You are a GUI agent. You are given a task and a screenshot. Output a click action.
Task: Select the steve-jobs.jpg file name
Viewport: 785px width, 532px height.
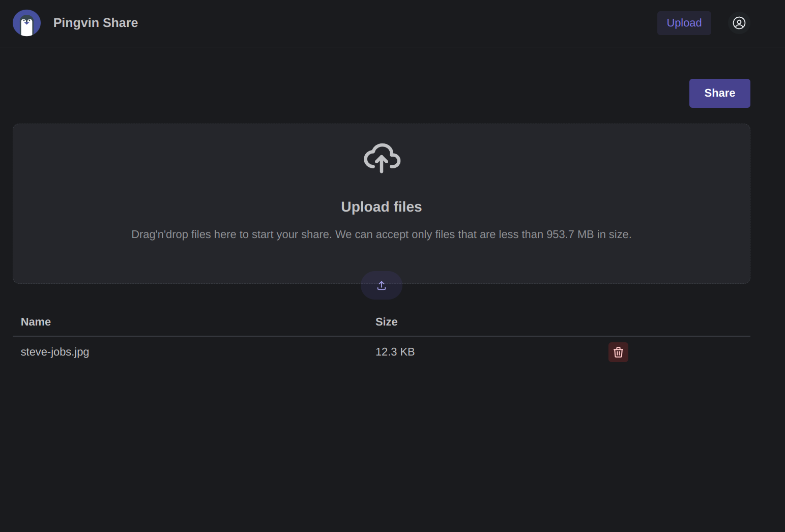55,352
